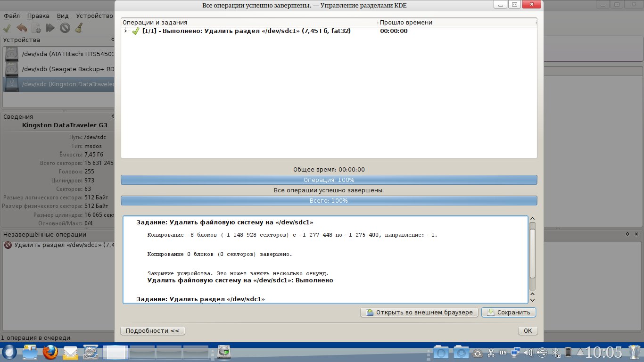Open the KDE application launcher
Screen dimensions: 644x362
tap(9, 352)
